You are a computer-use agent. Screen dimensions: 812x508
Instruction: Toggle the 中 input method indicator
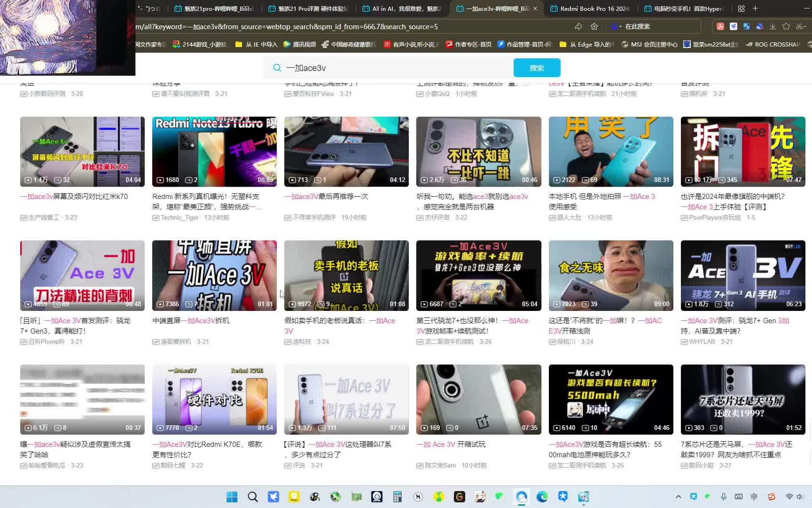[754, 497]
